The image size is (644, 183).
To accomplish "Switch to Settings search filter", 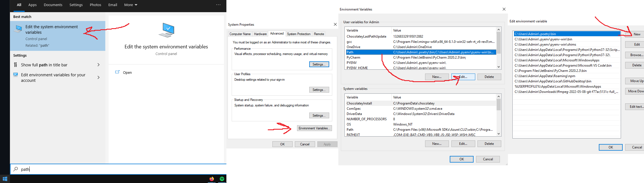I will click(x=76, y=5).
